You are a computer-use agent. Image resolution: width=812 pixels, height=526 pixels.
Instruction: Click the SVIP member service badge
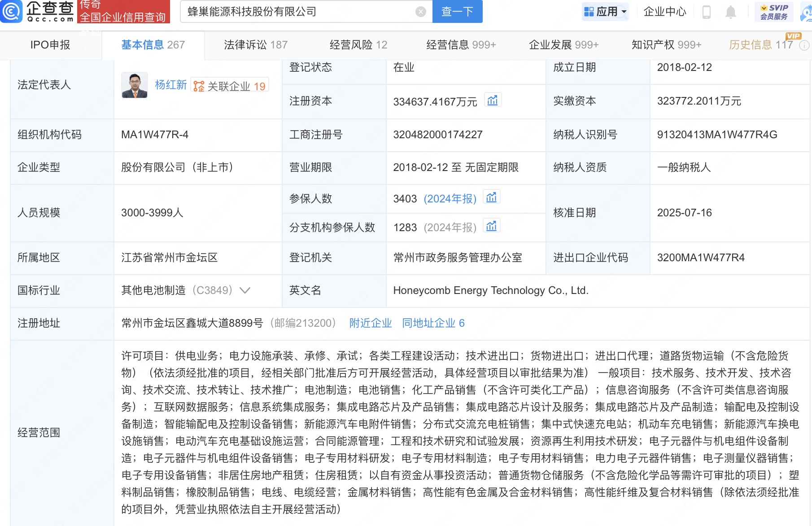pyautogui.click(x=774, y=12)
